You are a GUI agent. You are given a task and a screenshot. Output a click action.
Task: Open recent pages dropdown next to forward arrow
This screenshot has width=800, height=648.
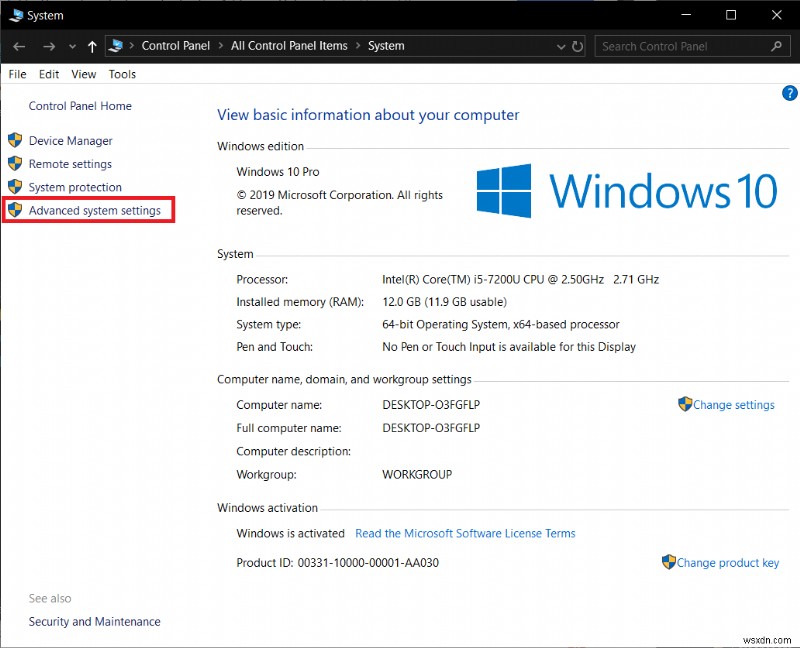point(72,46)
